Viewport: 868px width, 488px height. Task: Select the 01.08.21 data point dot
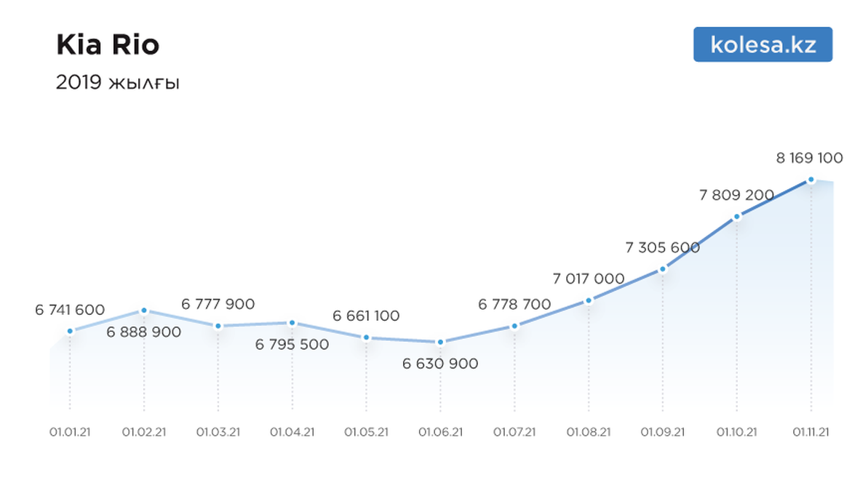pos(588,300)
